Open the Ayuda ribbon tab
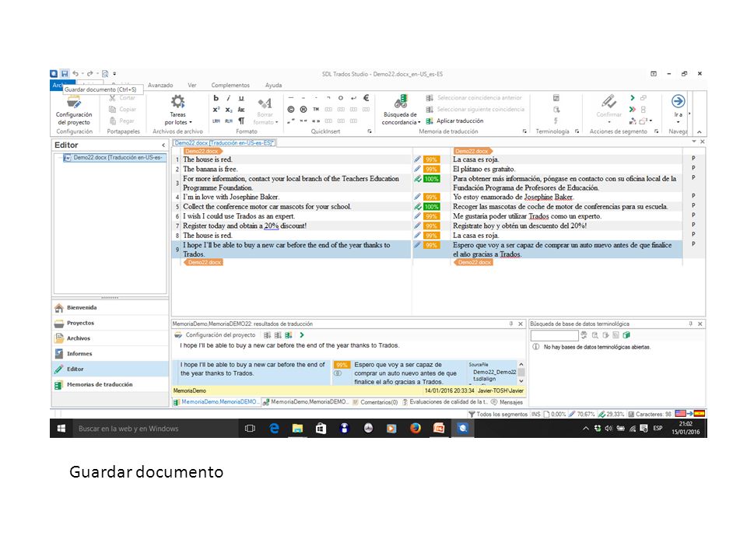Screen dimensions: 747x560 [273, 86]
